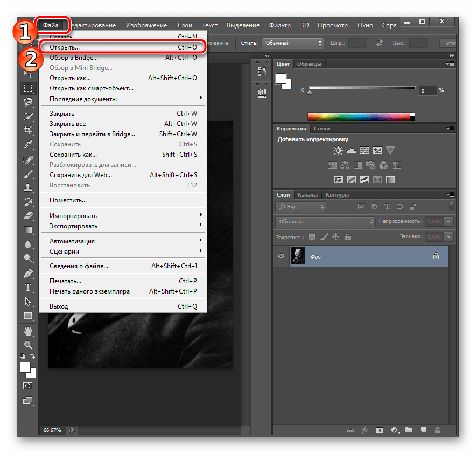Click the delete layer trash button
476x454 pixels.
(437, 430)
